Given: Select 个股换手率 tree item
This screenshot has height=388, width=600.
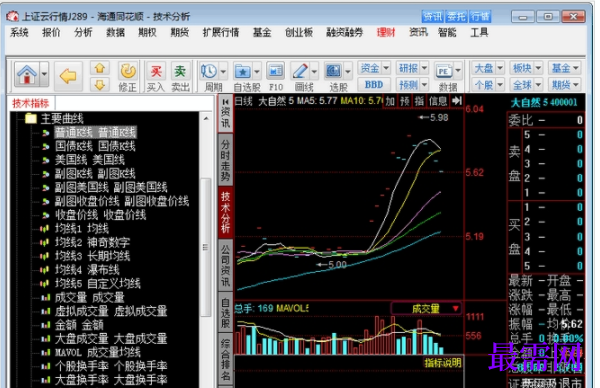Looking at the screenshot, I should (x=111, y=367).
